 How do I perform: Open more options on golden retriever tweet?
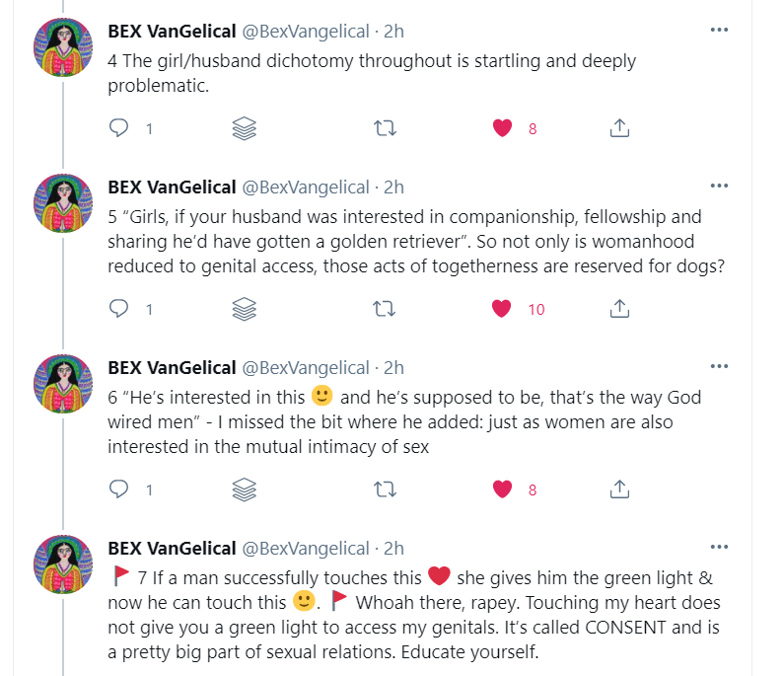click(x=719, y=187)
